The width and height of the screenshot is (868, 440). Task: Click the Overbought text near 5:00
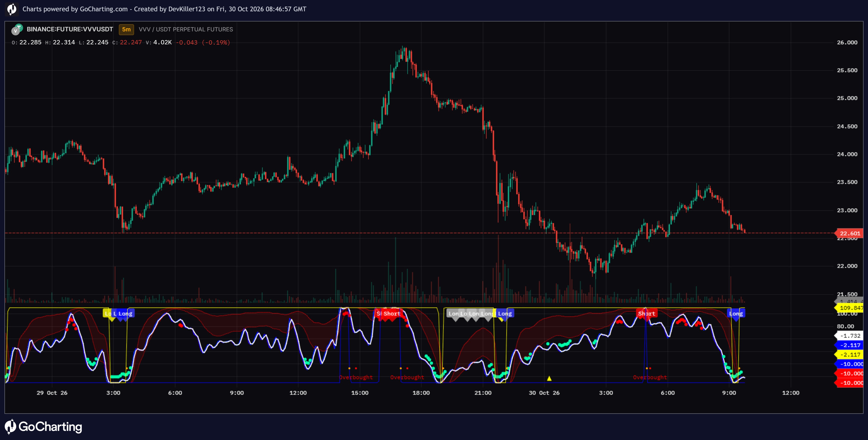650,377
